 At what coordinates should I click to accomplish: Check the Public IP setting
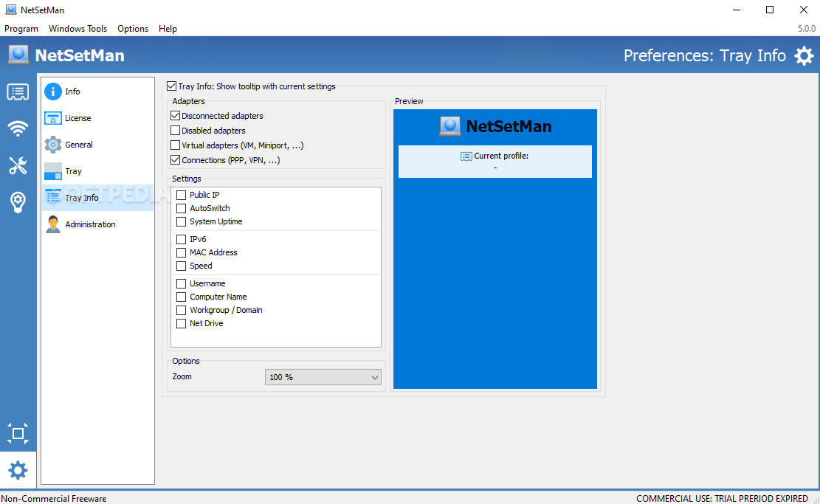click(x=182, y=195)
